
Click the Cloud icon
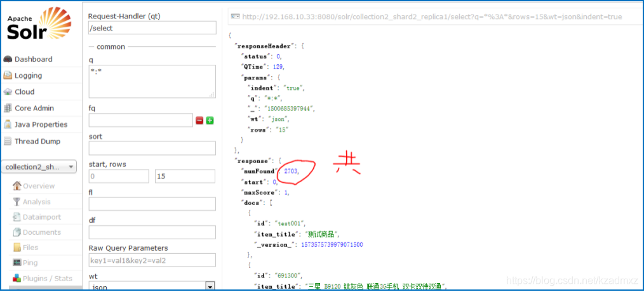(x=8, y=92)
